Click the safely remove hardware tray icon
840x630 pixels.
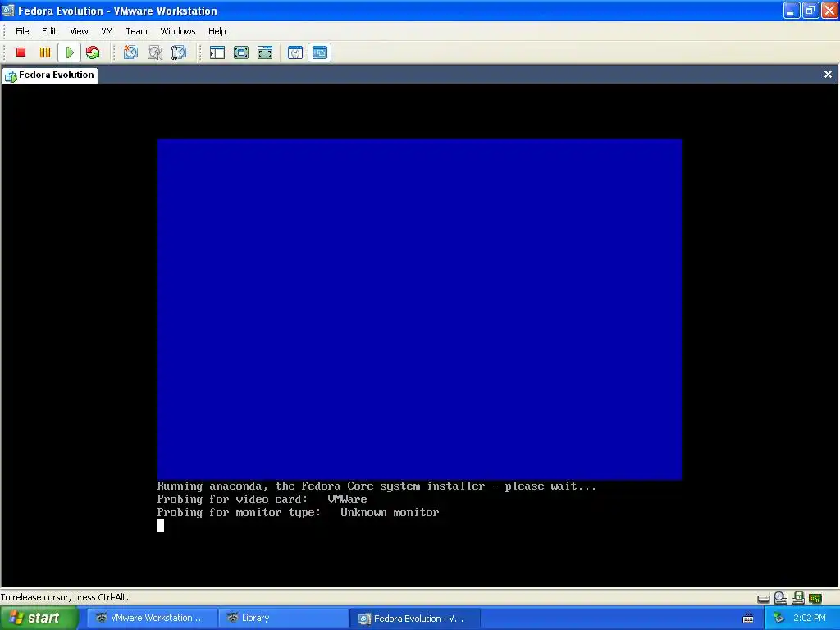(779, 619)
